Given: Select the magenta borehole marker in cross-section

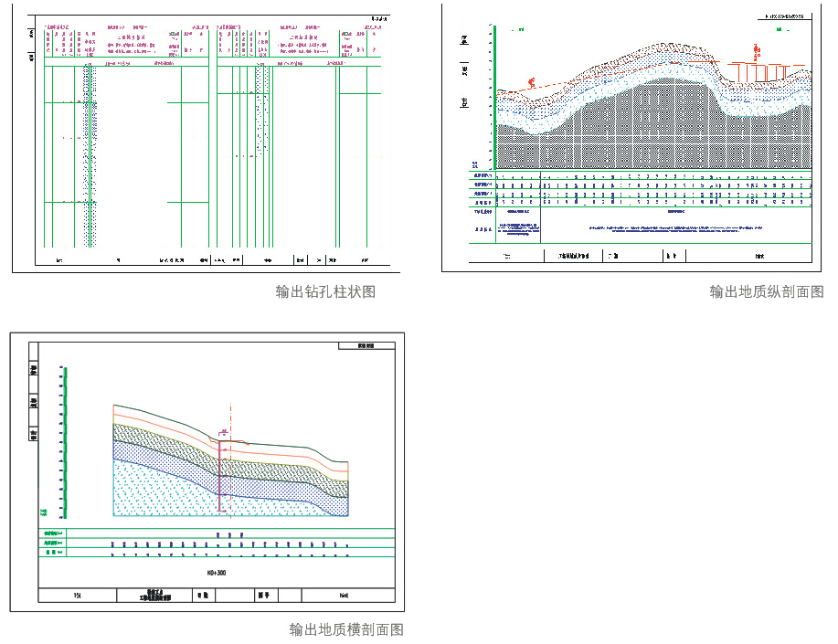Looking at the screenshot, I should tap(220, 475).
